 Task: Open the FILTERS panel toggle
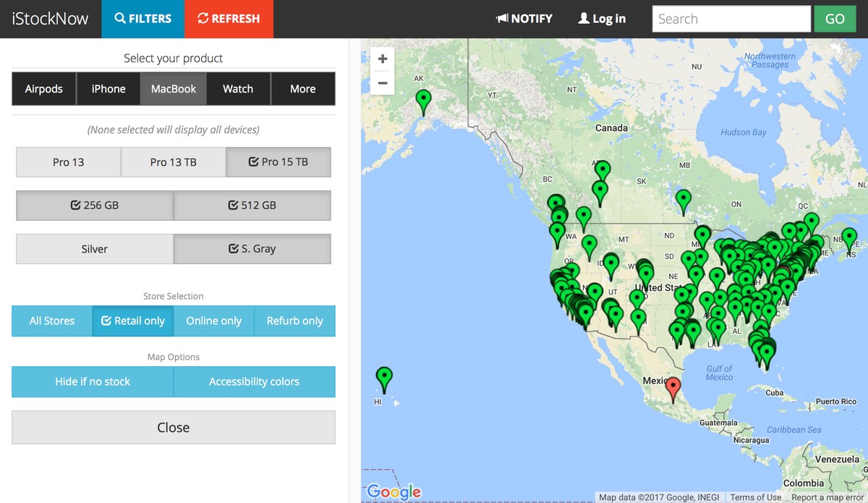click(143, 19)
